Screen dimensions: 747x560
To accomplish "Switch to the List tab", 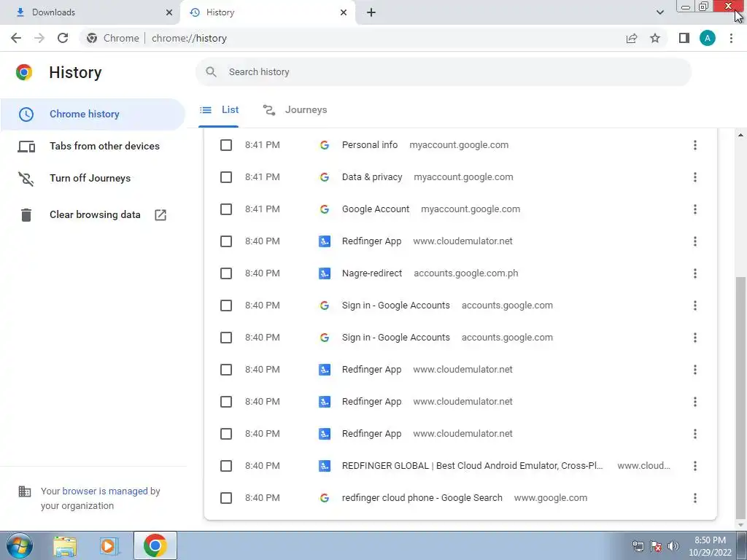I will pyautogui.click(x=219, y=110).
